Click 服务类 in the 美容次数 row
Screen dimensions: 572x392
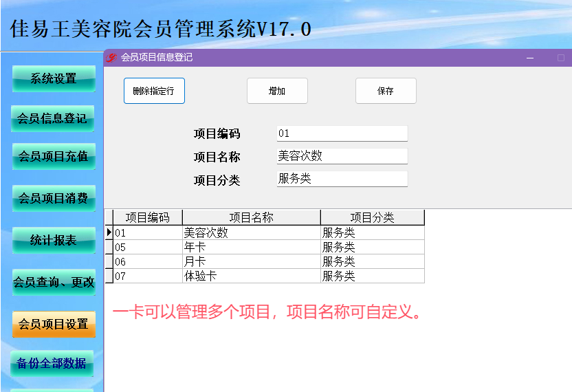tap(373, 232)
